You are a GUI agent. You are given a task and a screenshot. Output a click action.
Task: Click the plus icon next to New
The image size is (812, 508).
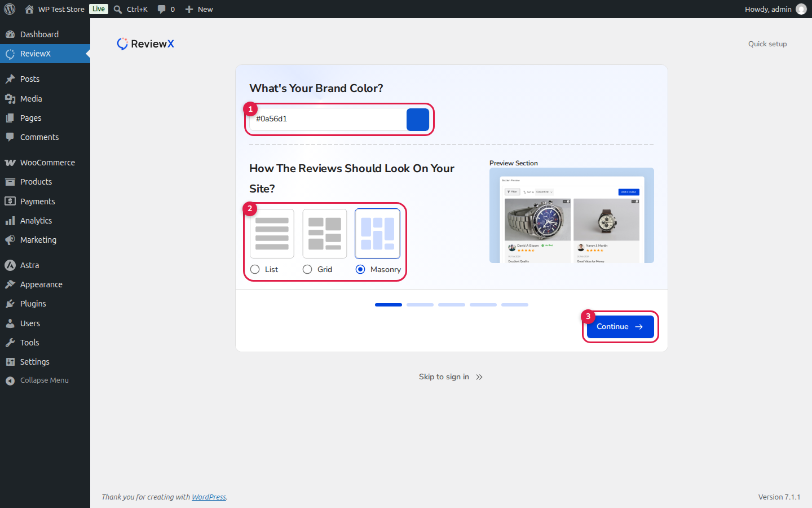click(x=189, y=9)
